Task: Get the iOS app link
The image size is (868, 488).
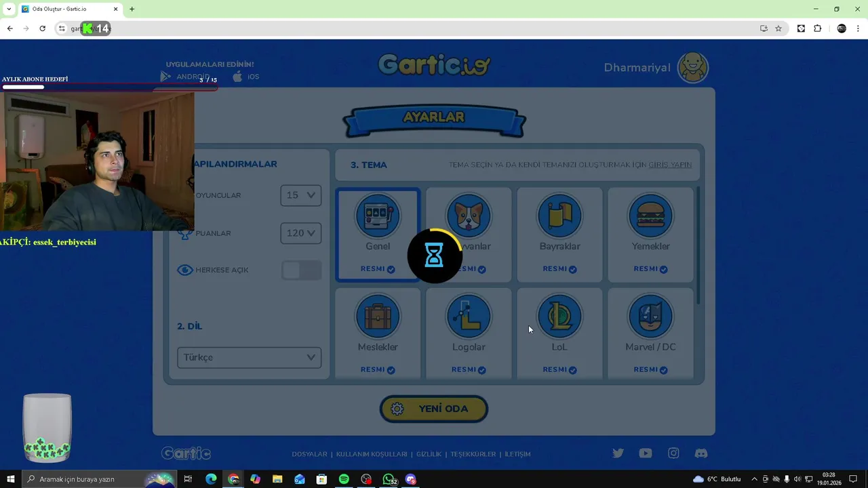Action: [245, 77]
